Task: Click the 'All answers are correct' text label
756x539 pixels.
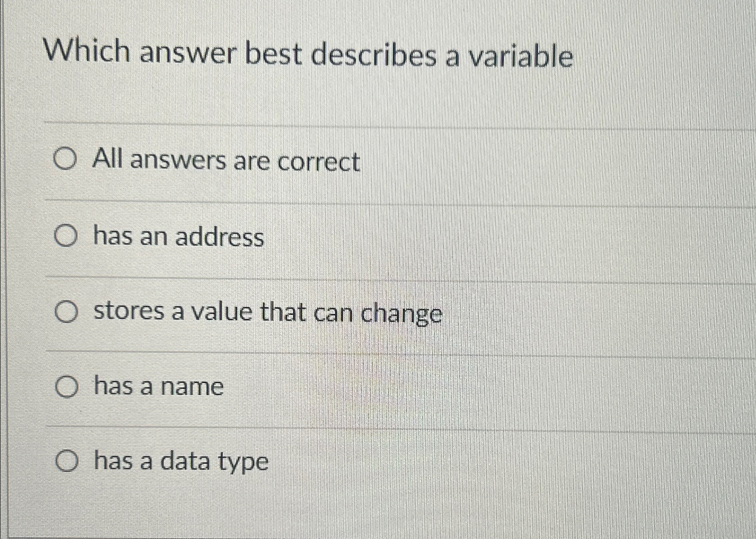Action: (x=225, y=161)
